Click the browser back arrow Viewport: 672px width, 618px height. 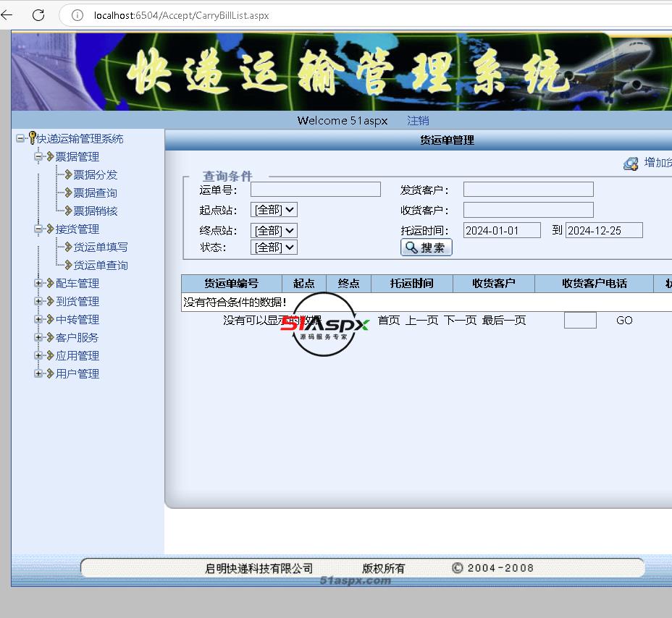7,15
